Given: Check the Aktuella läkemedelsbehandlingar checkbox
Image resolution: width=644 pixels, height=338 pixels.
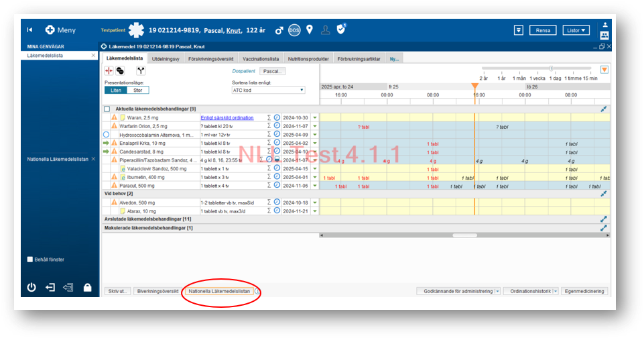Looking at the screenshot, I should pos(107,109).
